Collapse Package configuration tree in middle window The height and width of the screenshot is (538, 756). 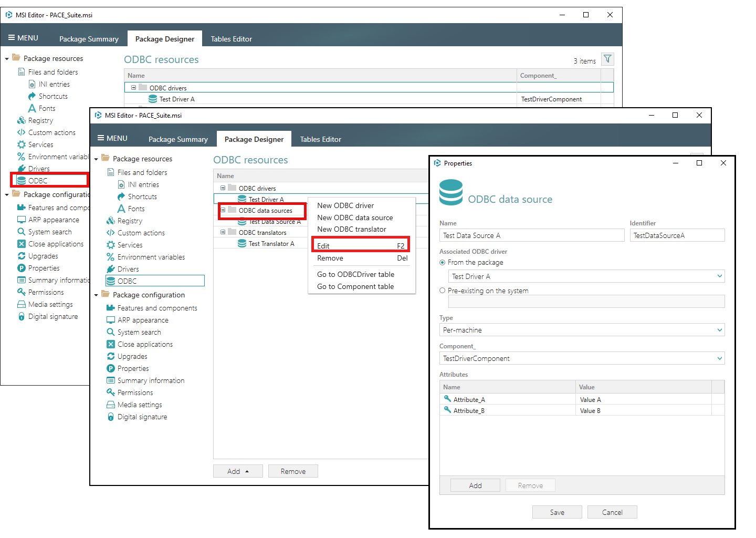(x=96, y=295)
